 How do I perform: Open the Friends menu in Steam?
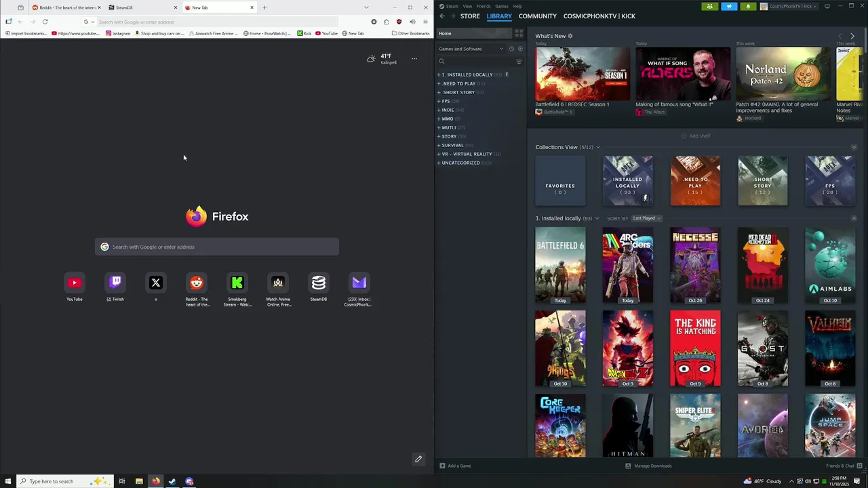[x=484, y=6]
